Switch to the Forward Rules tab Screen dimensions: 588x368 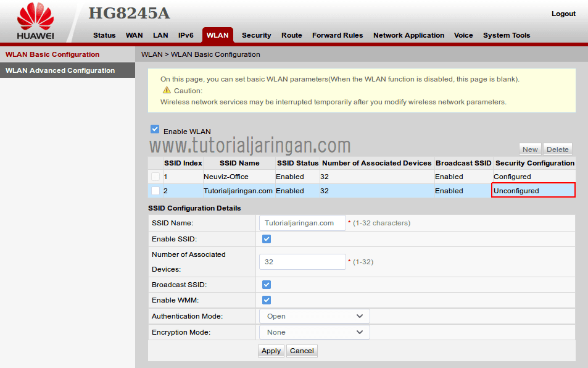tap(337, 35)
